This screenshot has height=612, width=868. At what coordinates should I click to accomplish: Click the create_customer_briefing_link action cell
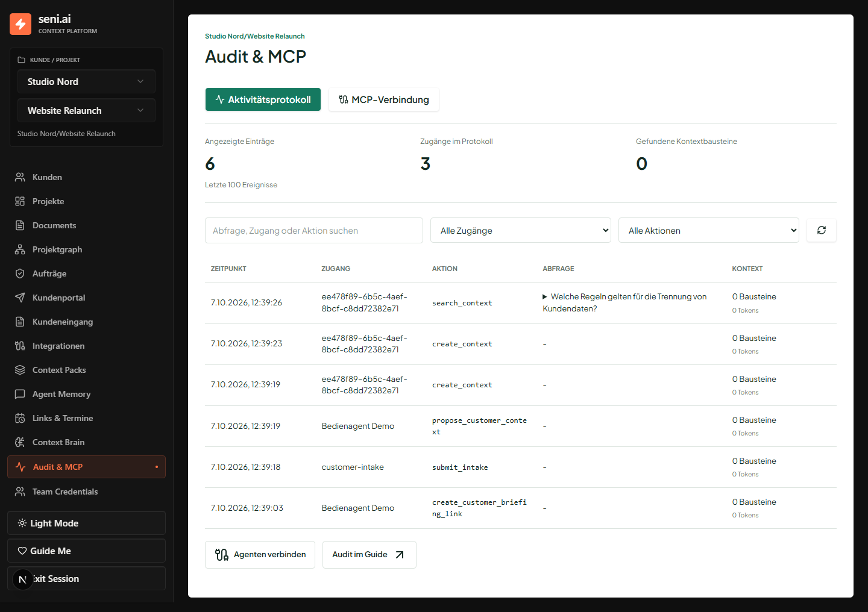(479, 508)
